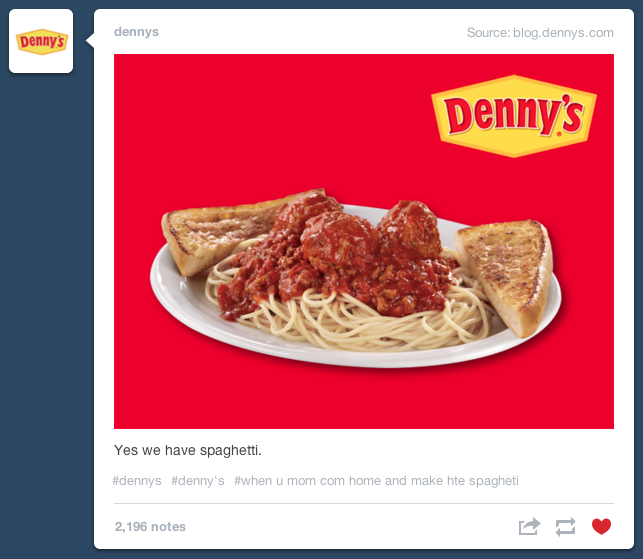Image resolution: width=643 pixels, height=559 pixels.
Task: Click the speech-bubble pointer beside the avatar
Action: point(90,41)
